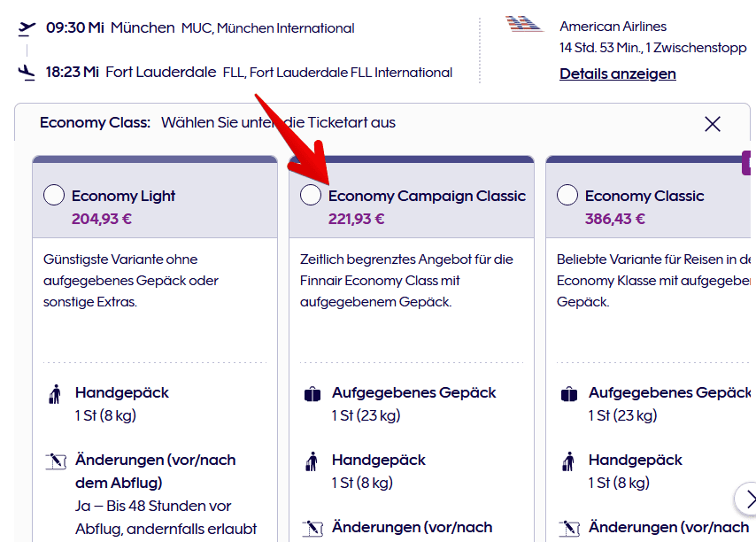Close the Economy Class ticket selection panel
The width and height of the screenshot is (756, 542).
(713, 124)
